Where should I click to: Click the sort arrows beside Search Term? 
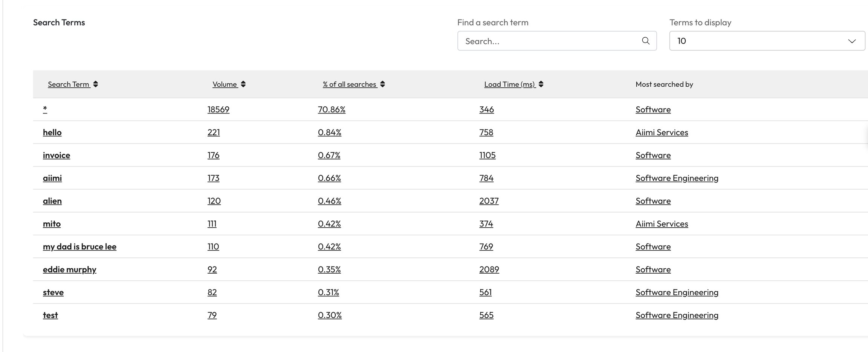(x=96, y=84)
